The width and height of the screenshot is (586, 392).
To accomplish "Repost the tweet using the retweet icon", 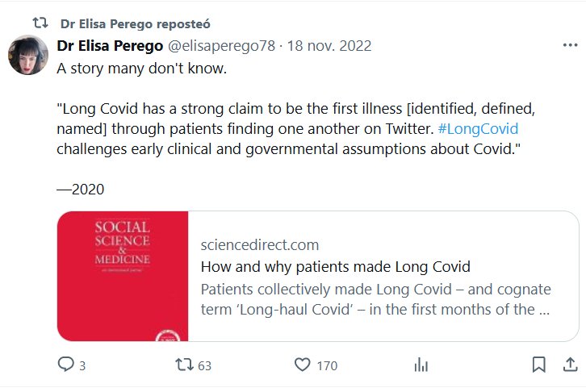I will (x=184, y=365).
